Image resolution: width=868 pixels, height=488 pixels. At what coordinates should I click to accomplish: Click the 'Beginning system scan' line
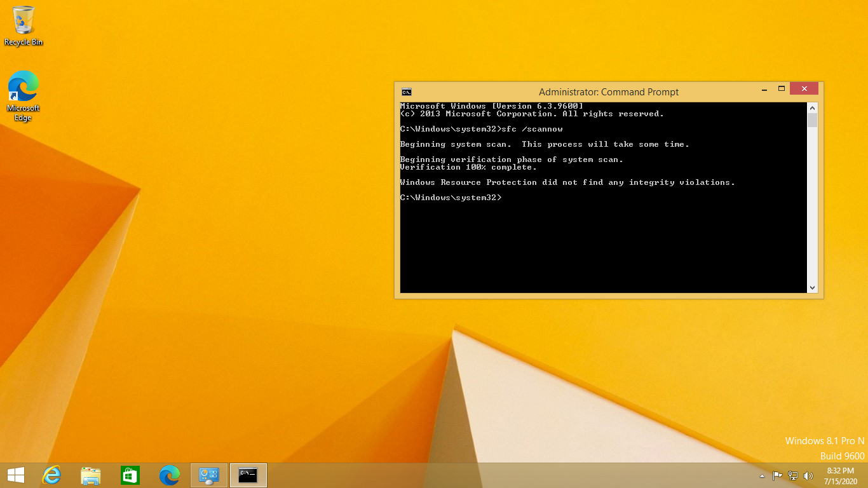(545, 144)
